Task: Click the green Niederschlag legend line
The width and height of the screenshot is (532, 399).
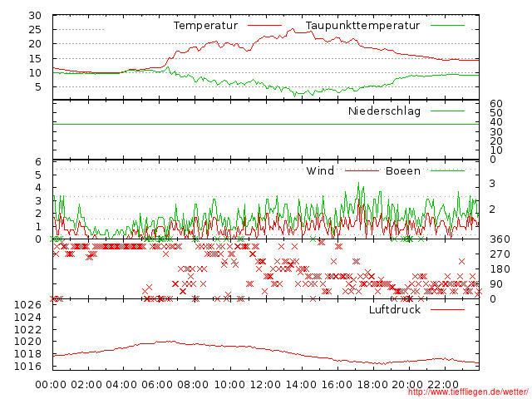Action: click(x=447, y=111)
